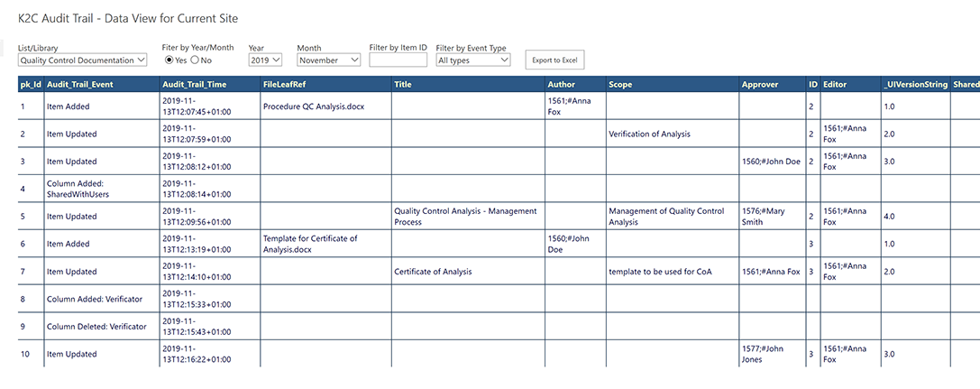
Task: Click the 1561;#Anna Fox approver cell
Action: tap(771, 272)
